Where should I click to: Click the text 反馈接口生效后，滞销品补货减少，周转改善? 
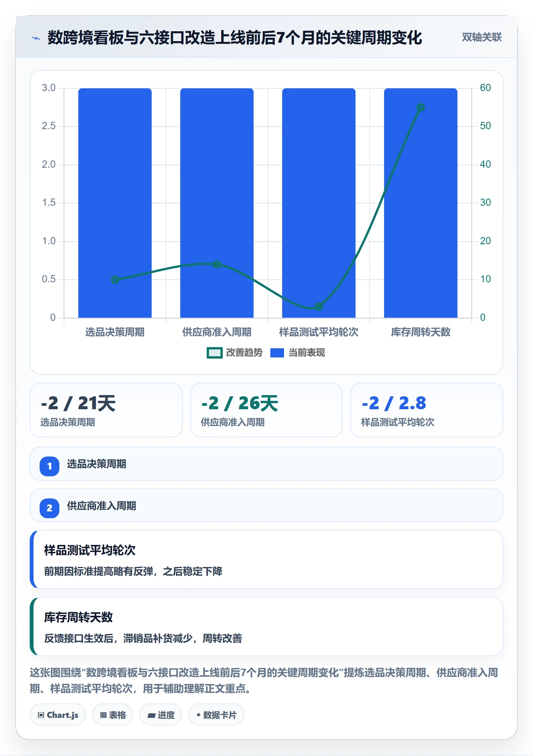pos(143,638)
